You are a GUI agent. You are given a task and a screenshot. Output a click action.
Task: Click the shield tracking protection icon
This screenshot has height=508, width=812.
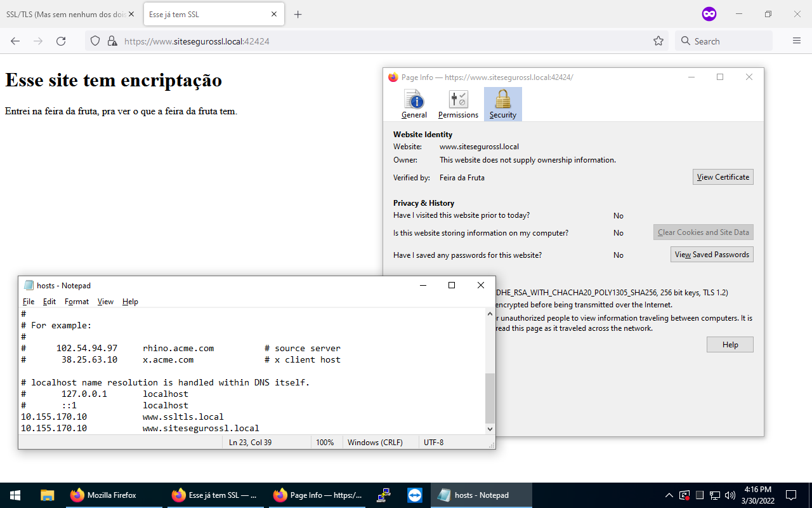pos(95,41)
